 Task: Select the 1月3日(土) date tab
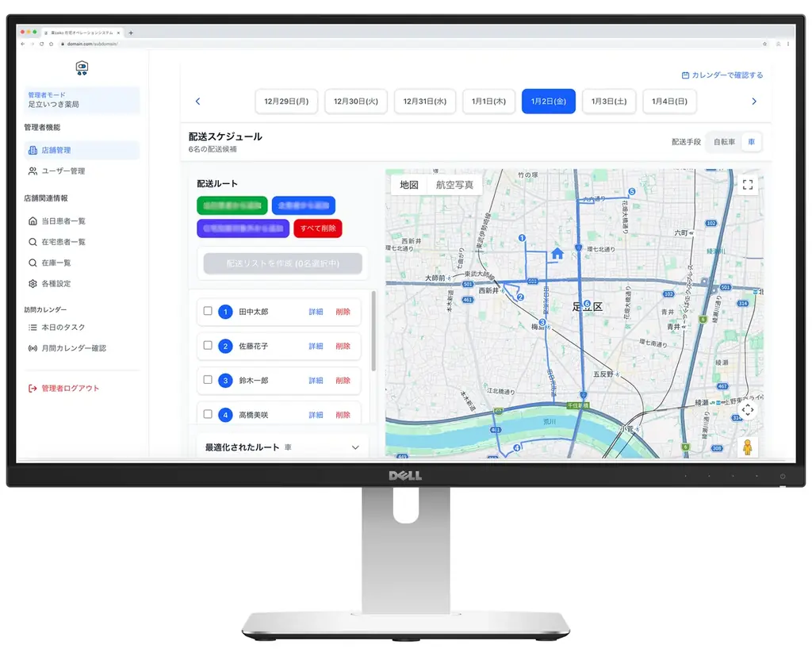609,102
